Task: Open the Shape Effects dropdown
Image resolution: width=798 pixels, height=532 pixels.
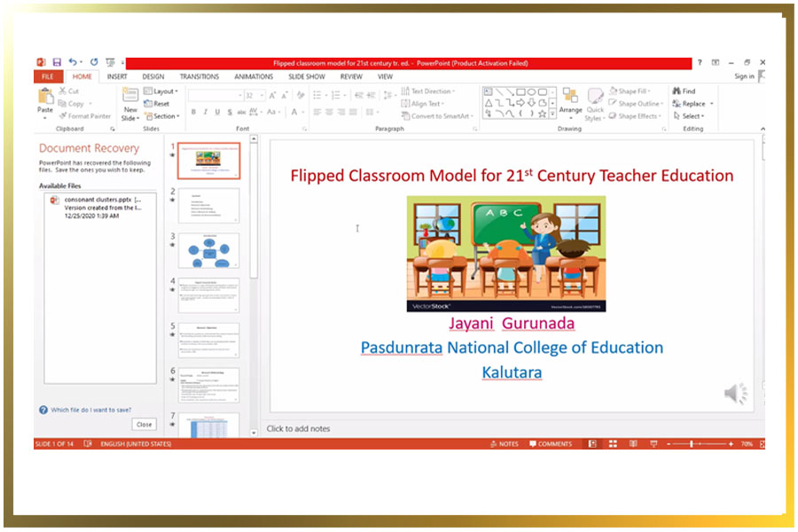Action: [x=635, y=116]
